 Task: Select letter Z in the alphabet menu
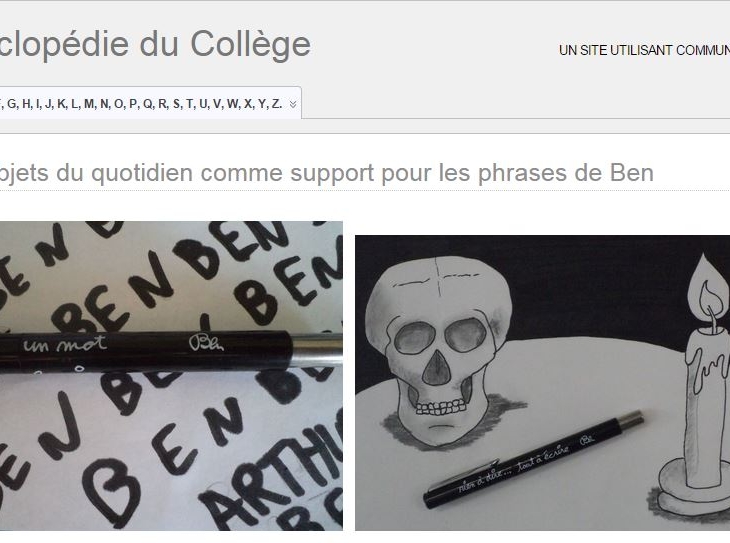click(x=276, y=104)
